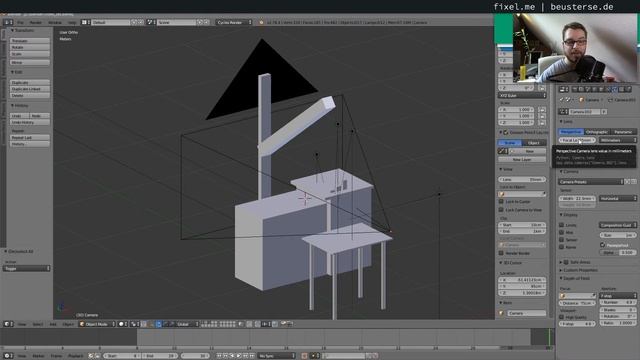Open the No Sync playback dropdown
Screen dimensions: 640x360
point(276,356)
